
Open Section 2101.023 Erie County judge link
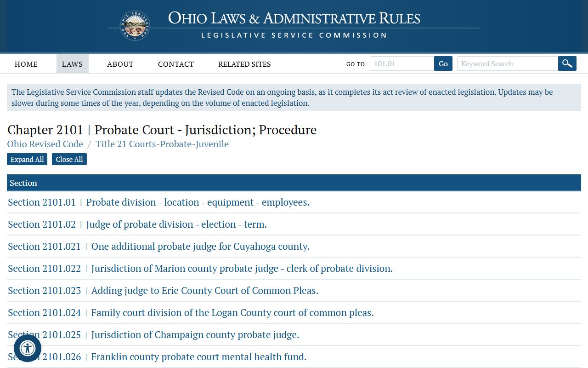163,291
